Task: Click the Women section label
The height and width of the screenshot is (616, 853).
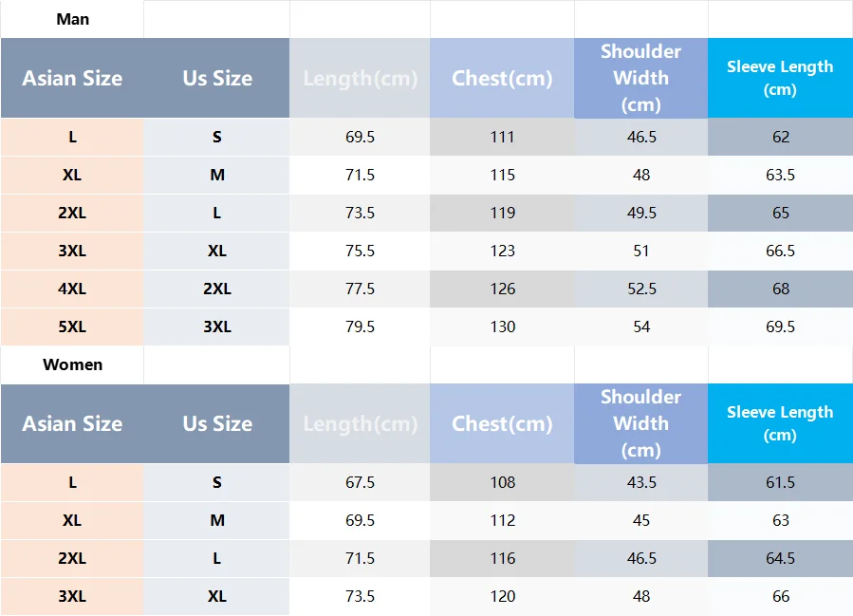Action: tap(73, 364)
